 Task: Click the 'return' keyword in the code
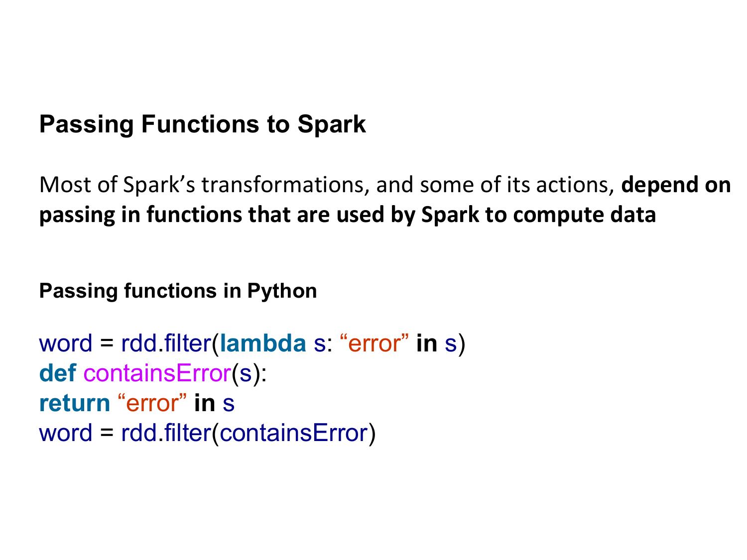click(75, 403)
